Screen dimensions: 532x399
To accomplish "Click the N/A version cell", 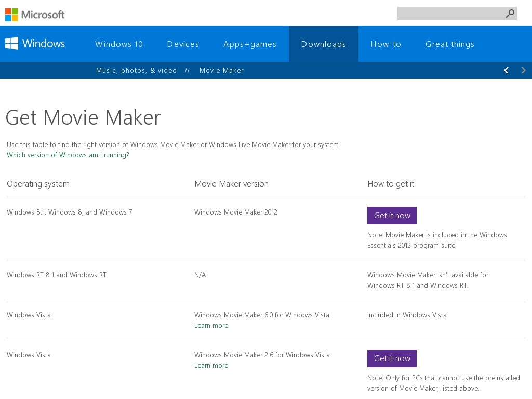I will (x=200, y=275).
